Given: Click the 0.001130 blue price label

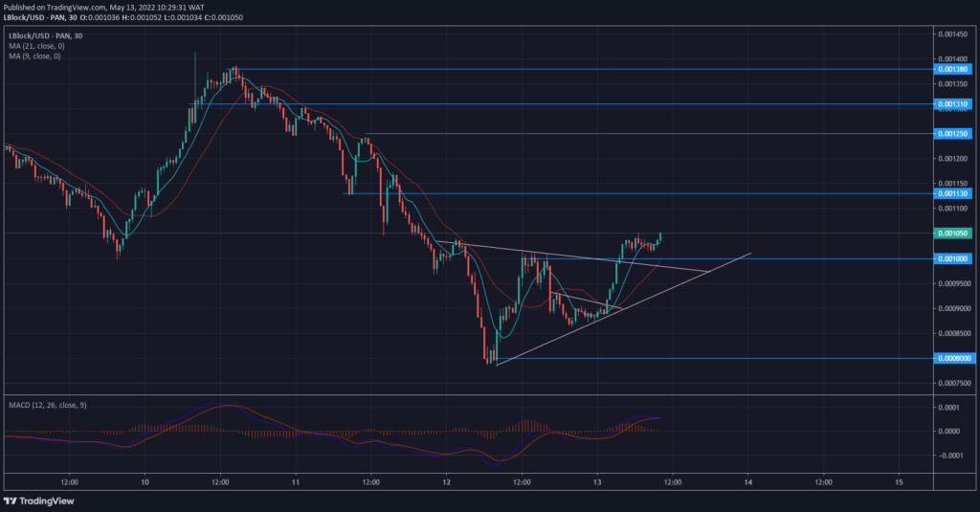Looking at the screenshot, I should tap(952, 194).
